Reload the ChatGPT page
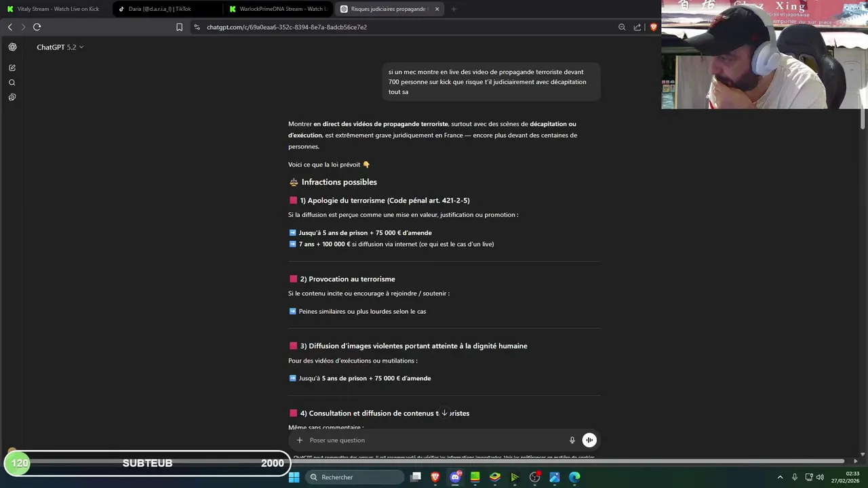868x488 pixels. (37, 27)
